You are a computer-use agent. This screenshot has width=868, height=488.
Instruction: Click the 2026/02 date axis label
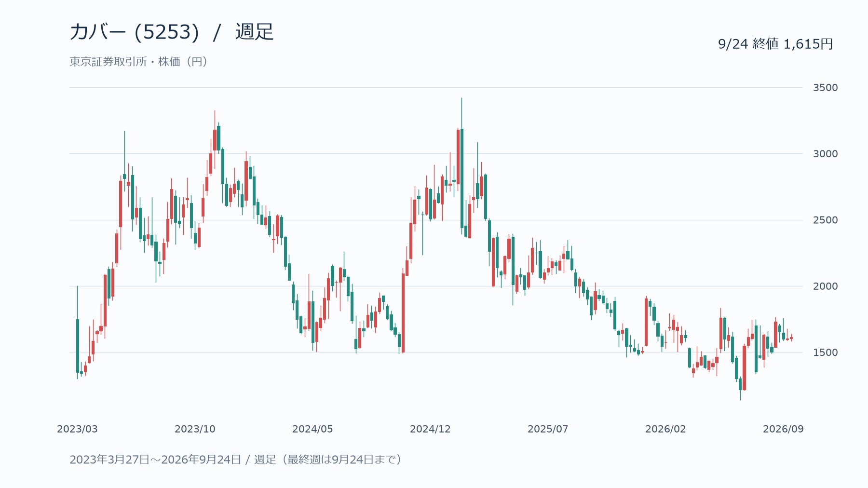pos(665,429)
